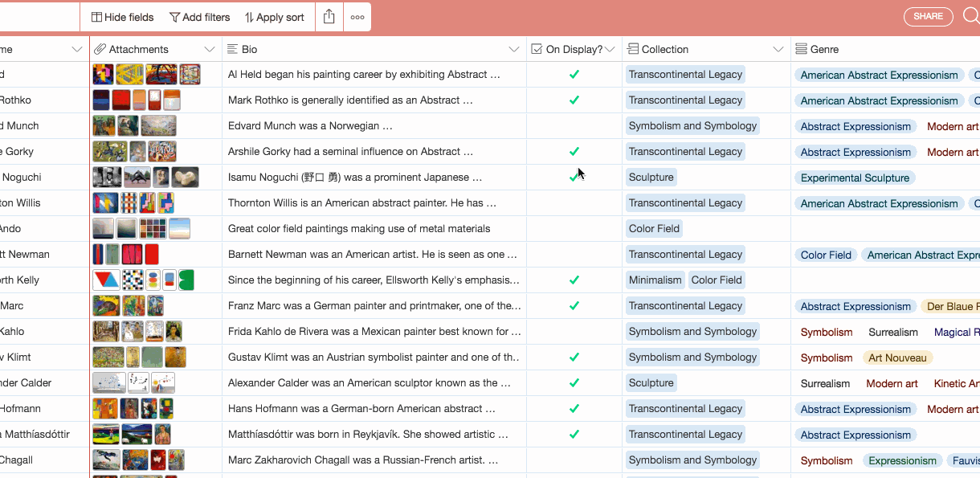Screen dimensions: 980x478
Task: Click Sculpture tag in Noguchi row
Action: (651, 178)
